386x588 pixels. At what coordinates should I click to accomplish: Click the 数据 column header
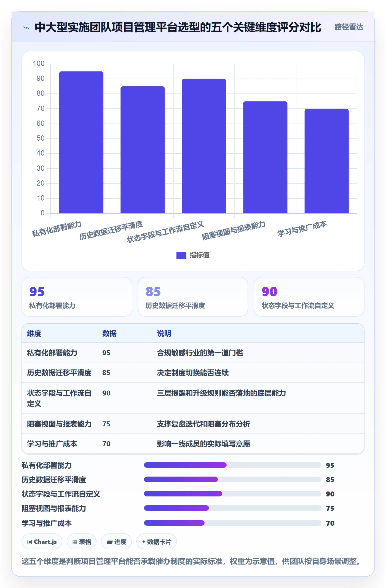(109, 334)
